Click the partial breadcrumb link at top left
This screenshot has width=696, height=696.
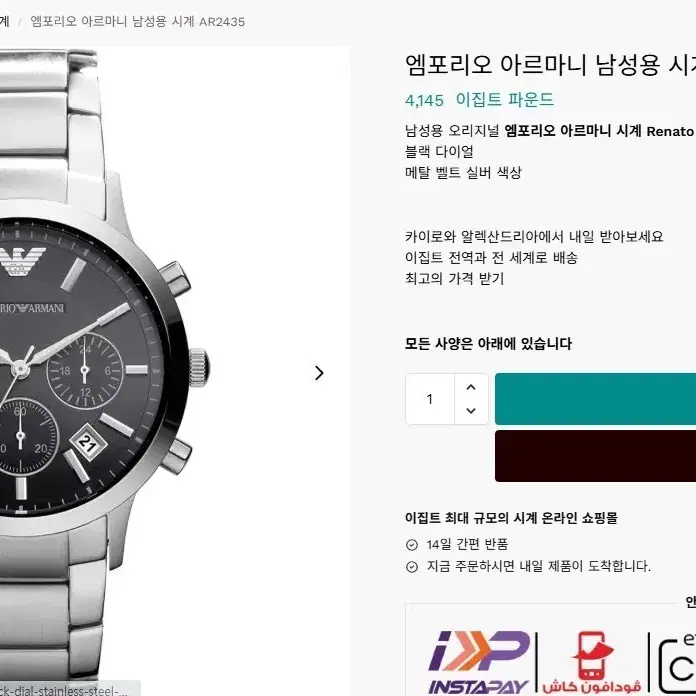pos(4,21)
